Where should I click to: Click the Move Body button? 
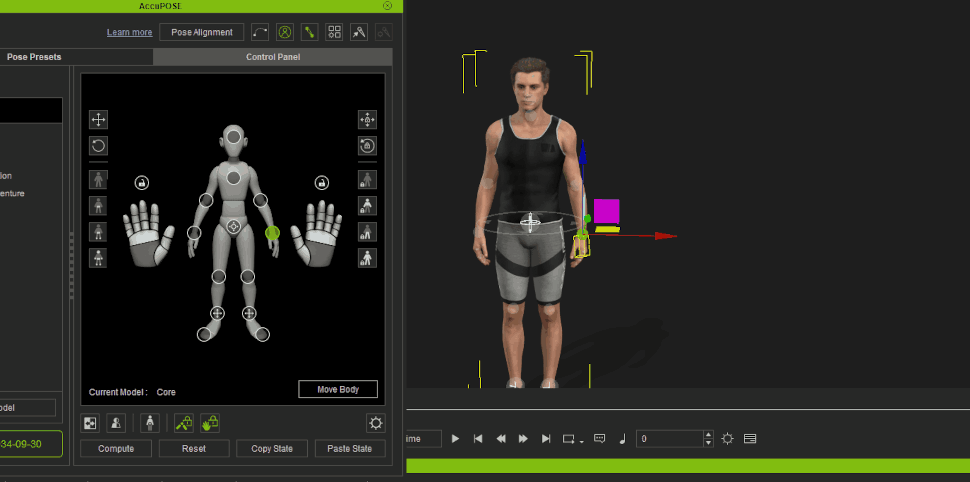pos(338,389)
